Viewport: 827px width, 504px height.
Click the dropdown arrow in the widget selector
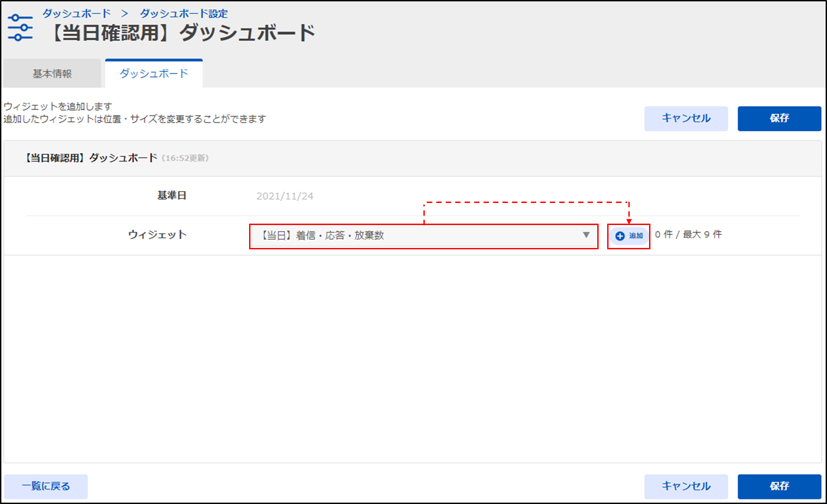pos(586,235)
